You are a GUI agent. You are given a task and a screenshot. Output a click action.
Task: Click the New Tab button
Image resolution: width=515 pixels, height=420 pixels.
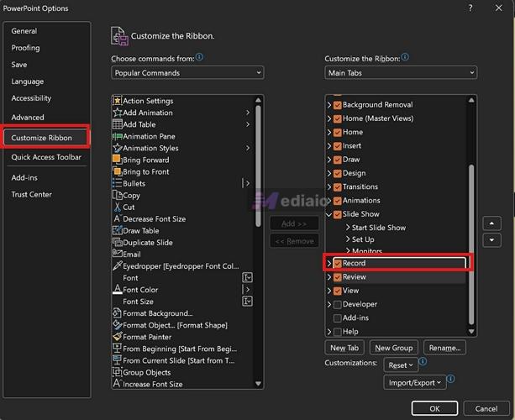(x=344, y=348)
